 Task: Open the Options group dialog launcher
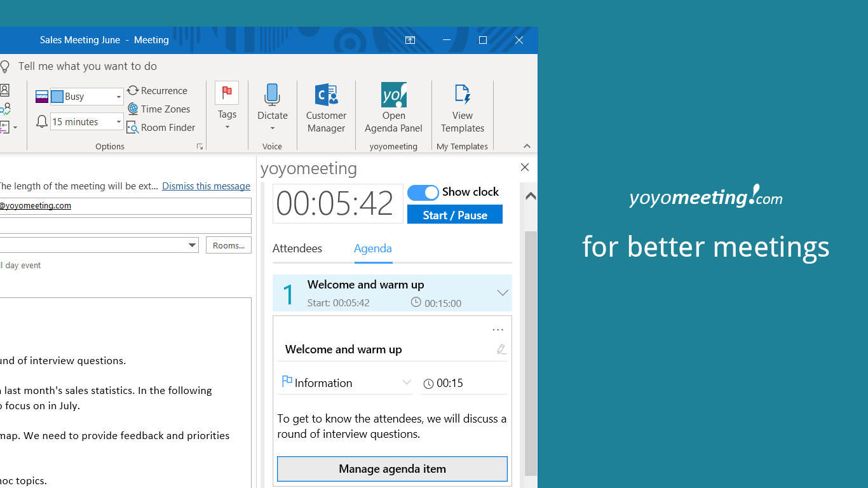click(x=200, y=147)
